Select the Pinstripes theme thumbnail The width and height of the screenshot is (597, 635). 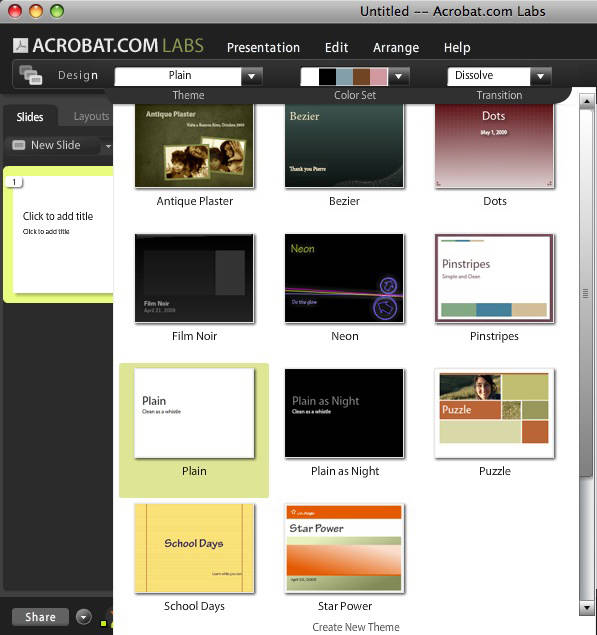[x=494, y=278]
